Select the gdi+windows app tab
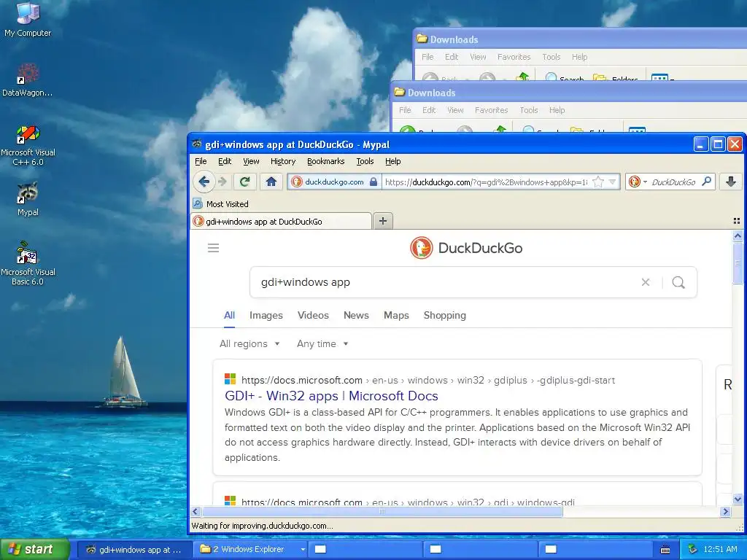Viewport: 747px width, 560px height. coord(281,222)
